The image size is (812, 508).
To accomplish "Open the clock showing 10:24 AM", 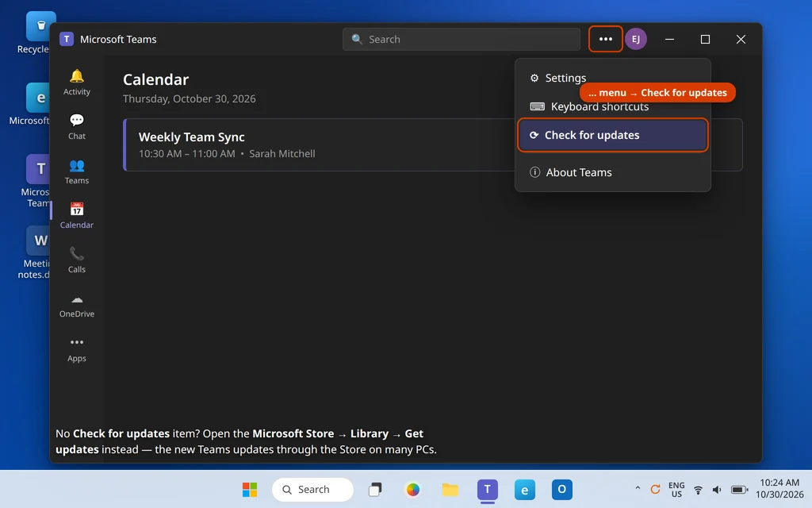I will (779, 489).
